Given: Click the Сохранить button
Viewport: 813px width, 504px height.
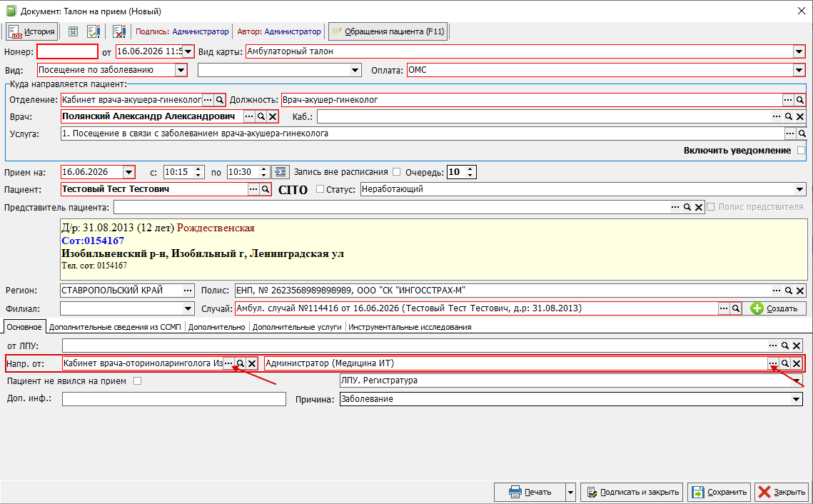Looking at the screenshot, I should coord(719,492).
